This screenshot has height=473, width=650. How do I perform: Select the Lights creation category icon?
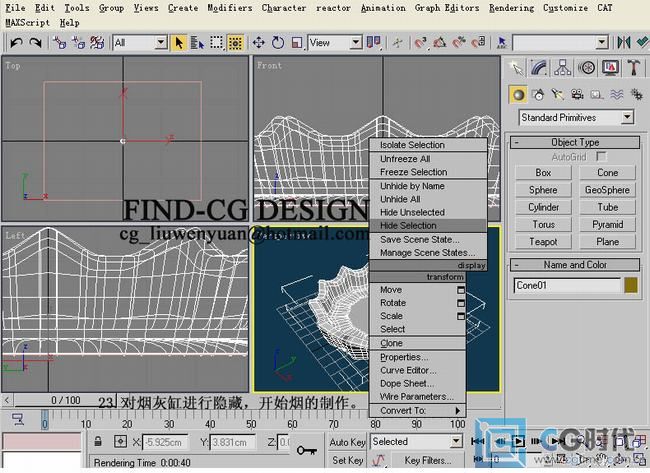(558, 95)
